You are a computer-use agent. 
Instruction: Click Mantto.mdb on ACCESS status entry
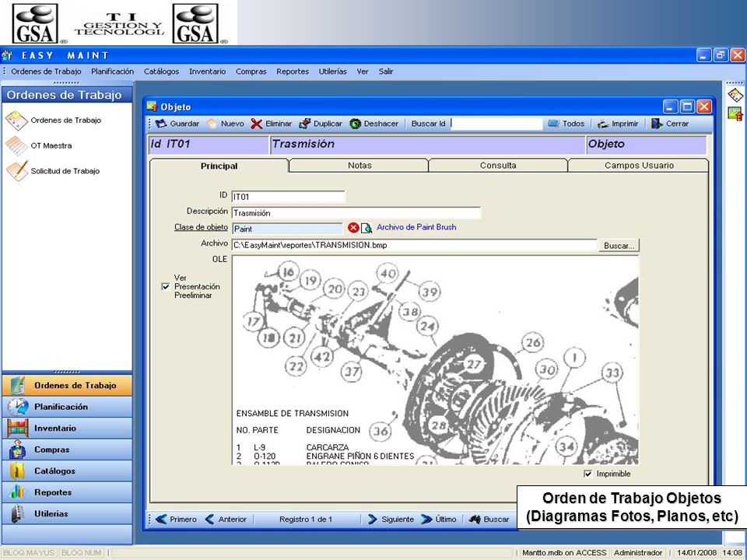[564, 553]
